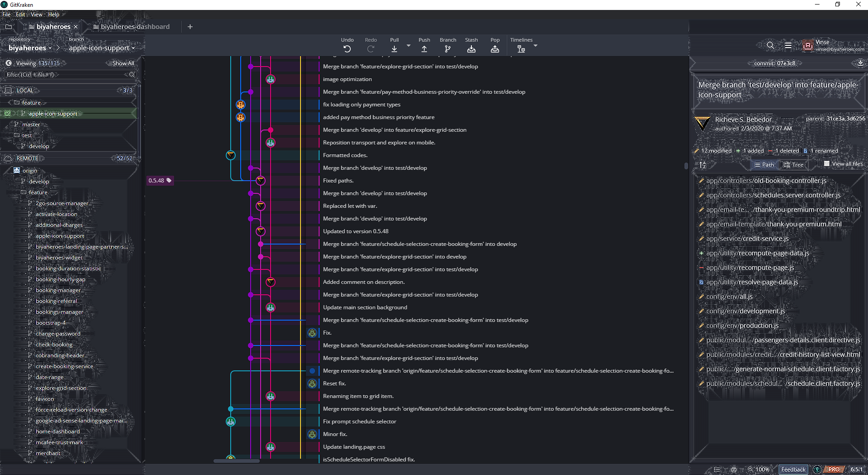Click the Filter input field

(70, 75)
